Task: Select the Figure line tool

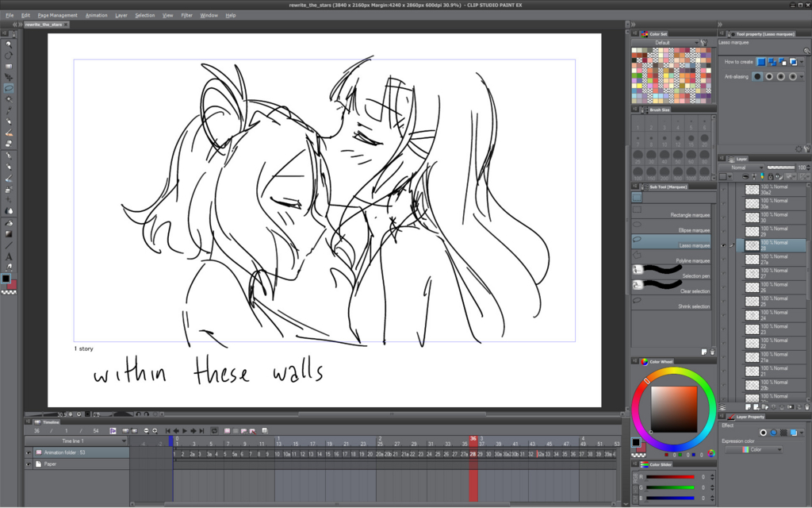Action: click(x=9, y=247)
